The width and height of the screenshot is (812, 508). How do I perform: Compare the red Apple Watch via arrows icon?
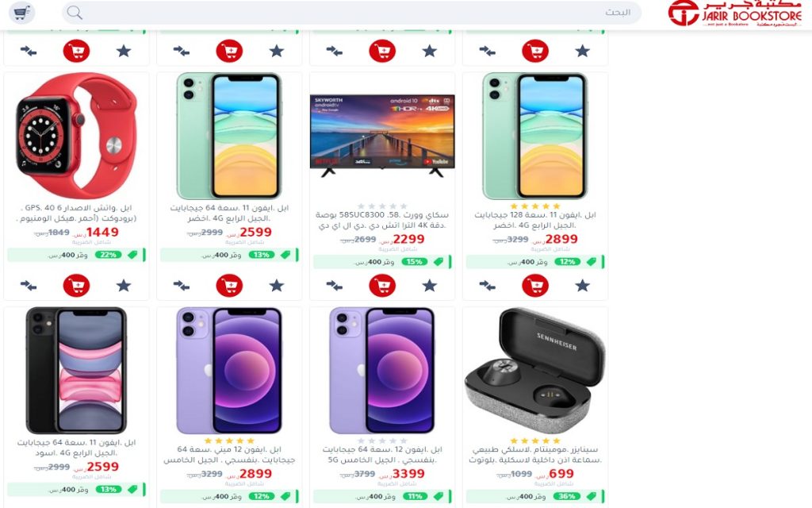29,285
